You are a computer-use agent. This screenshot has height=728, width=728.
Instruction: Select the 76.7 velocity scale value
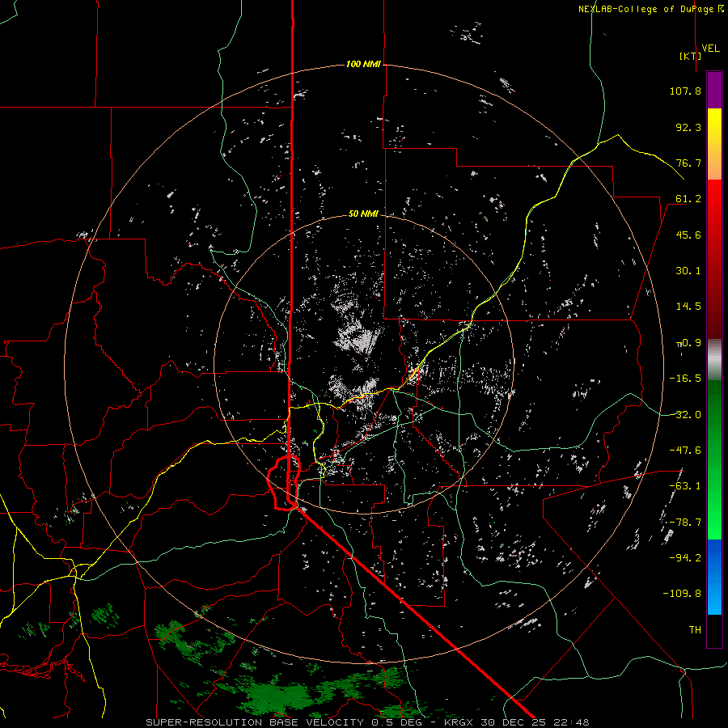[x=688, y=163]
